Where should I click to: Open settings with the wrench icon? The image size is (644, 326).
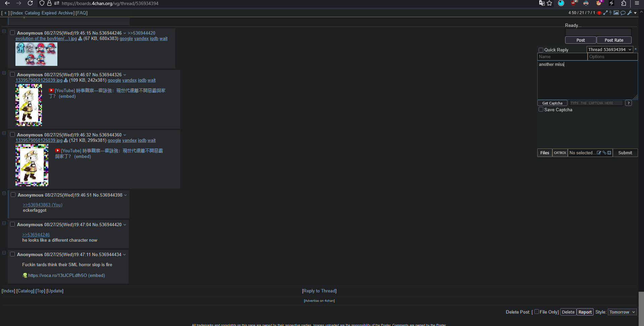pos(630,13)
